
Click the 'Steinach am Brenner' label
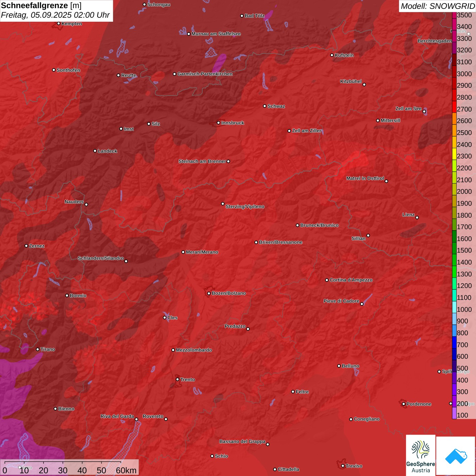point(202,161)
